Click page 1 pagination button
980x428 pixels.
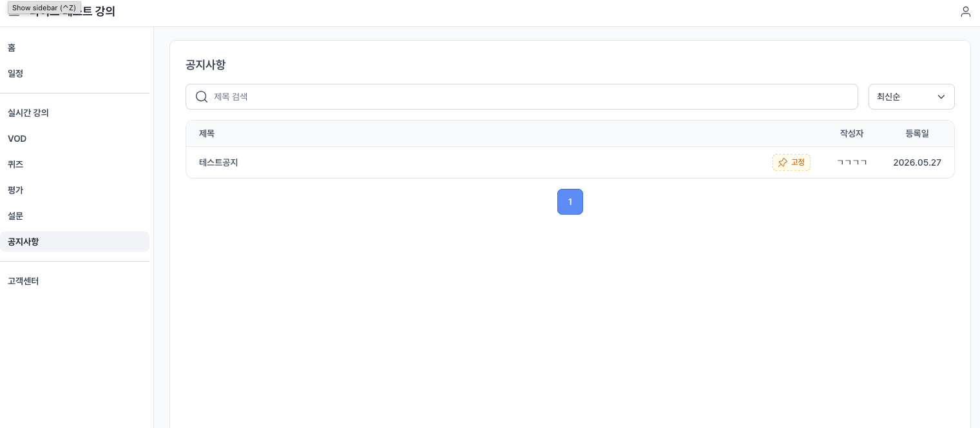tap(570, 202)
